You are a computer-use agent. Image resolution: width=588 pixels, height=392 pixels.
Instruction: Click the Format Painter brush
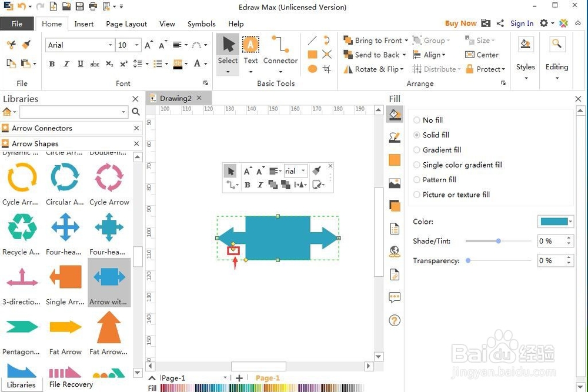click(x=26, y=45)
